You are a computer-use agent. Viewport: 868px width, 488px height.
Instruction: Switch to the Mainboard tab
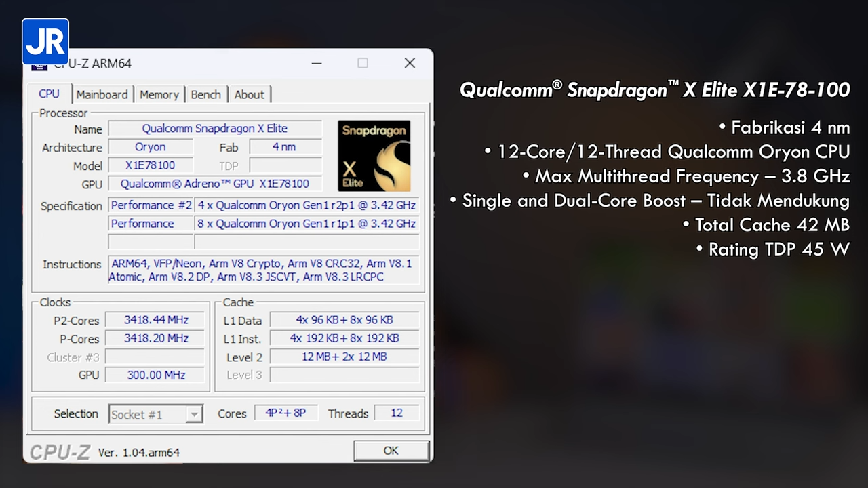102,95
